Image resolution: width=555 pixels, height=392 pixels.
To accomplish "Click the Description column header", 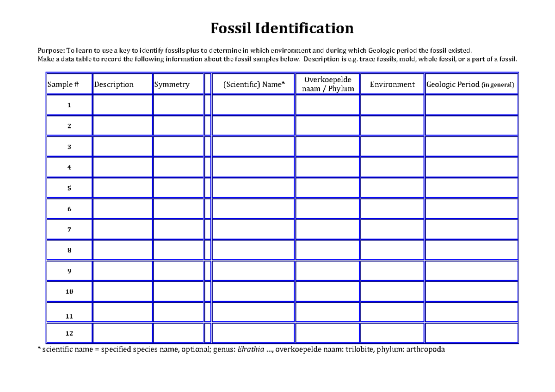I will click(x=113, y=85).
